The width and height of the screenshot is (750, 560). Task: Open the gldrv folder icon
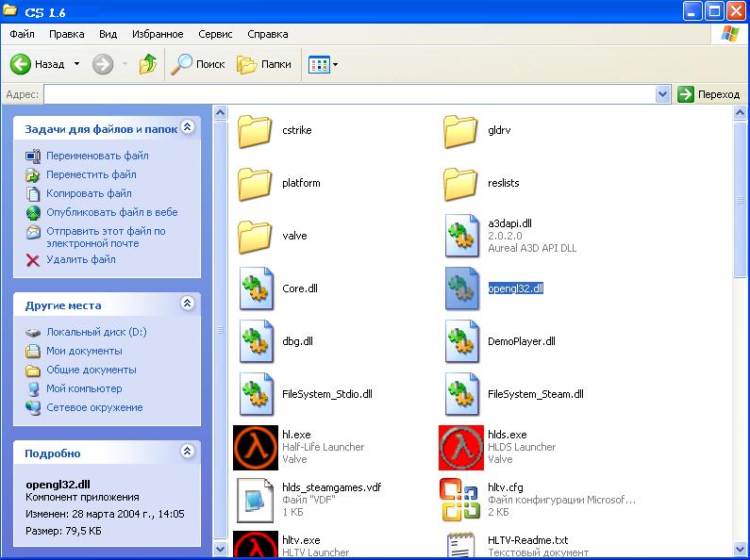coord(460,130)
